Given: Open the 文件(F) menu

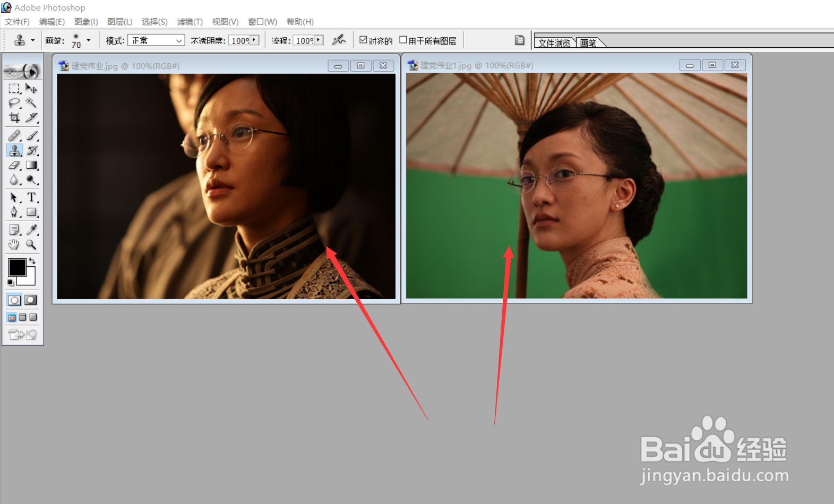Looking at the screenshot, I should [x=17, y=22].
